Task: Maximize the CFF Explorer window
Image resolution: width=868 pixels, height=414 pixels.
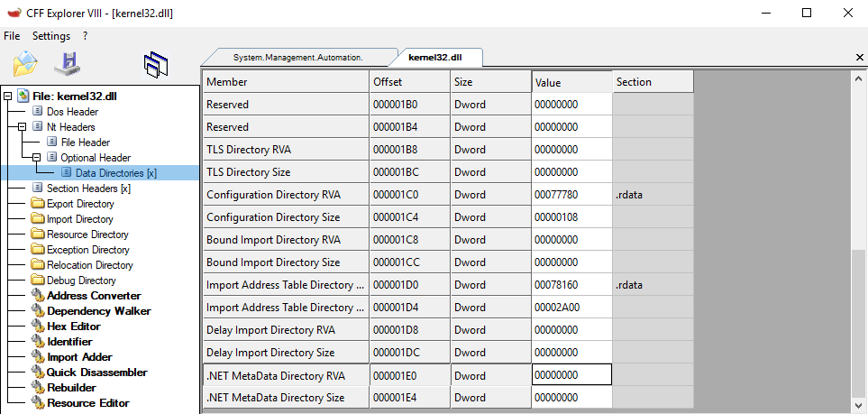Action: (807, 13)
